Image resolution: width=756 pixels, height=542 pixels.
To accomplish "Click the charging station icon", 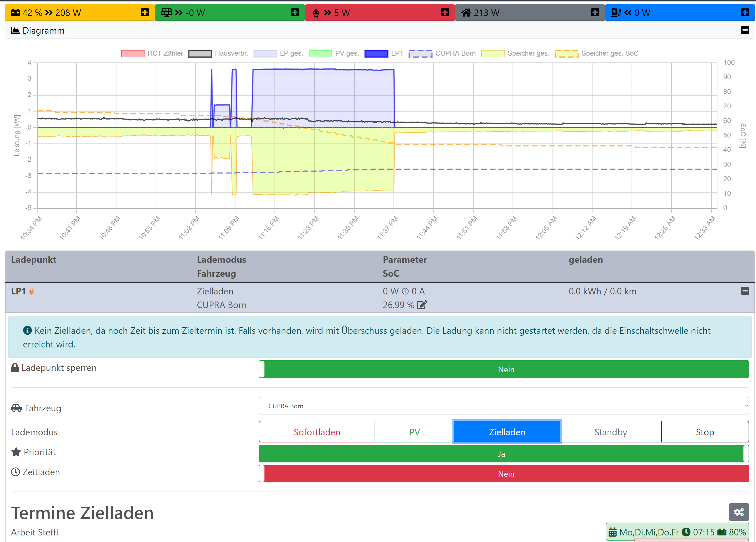I will tap(616, 13).
